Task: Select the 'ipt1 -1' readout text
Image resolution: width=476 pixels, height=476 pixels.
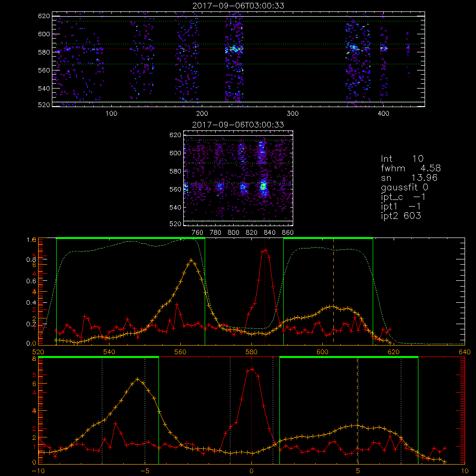Action: click(401, 207)
